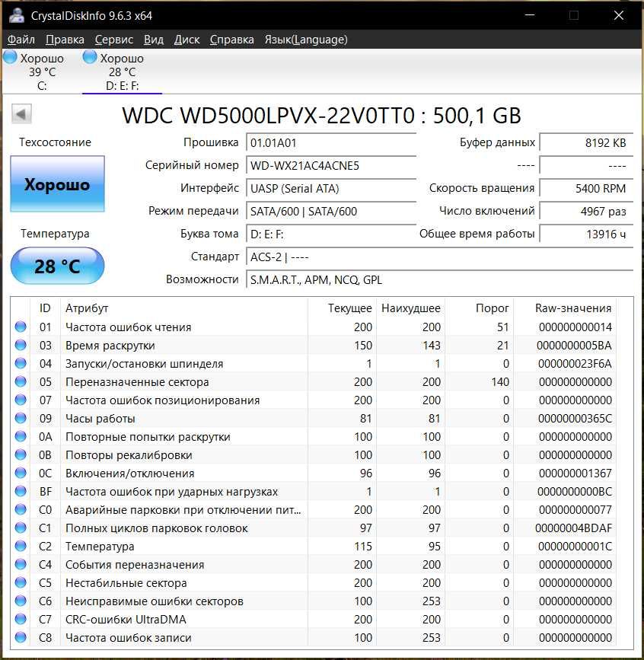Click the status icon for attribute C0

click(x=21, y=509)
